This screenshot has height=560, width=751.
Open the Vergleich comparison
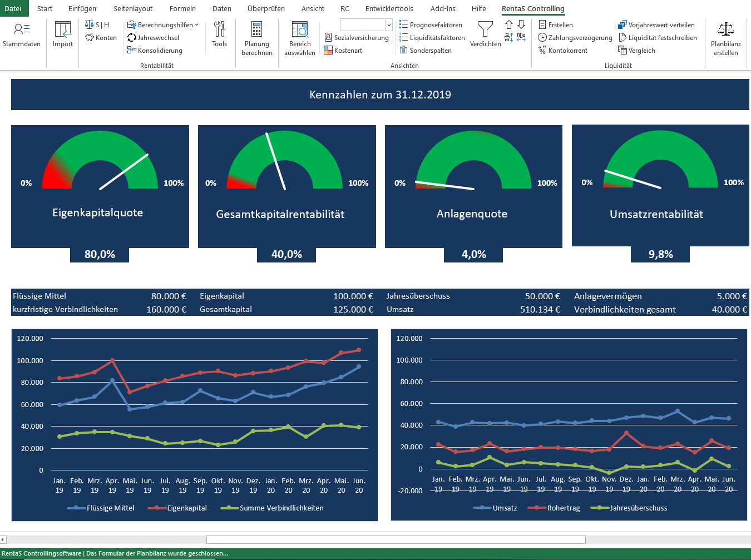coord(636,51)
